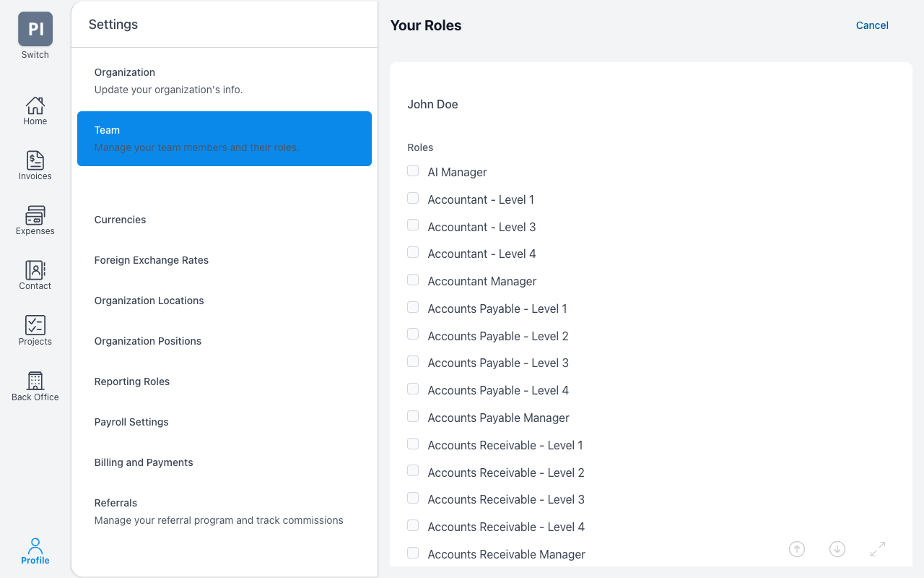Go to Expenses via card icon

coord(35,215)
